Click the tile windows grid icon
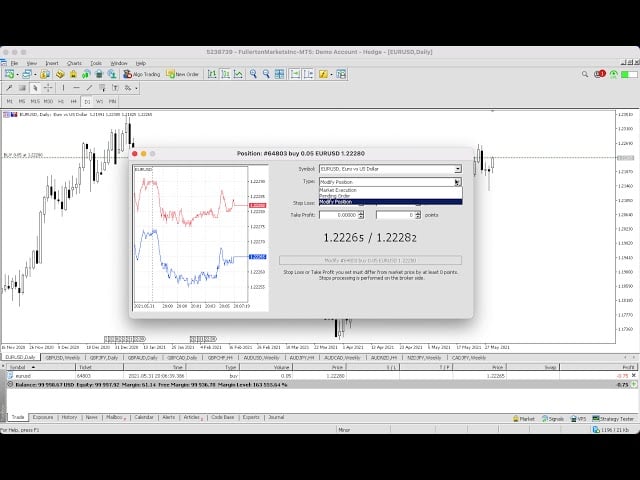The image size is (640, 480). tap(280, 74)
